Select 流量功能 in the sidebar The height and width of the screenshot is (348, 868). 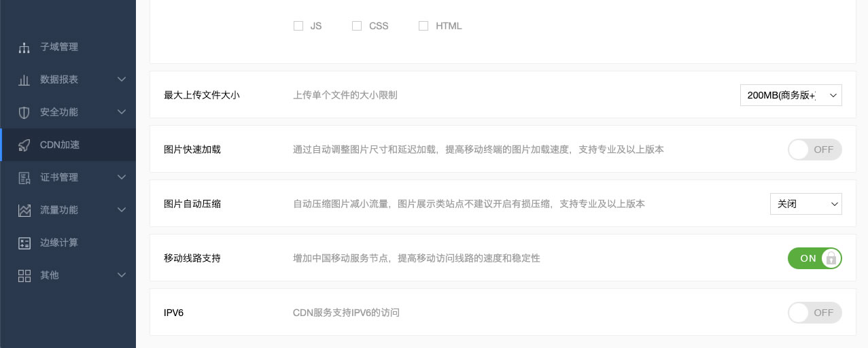[x=59, y=210]
